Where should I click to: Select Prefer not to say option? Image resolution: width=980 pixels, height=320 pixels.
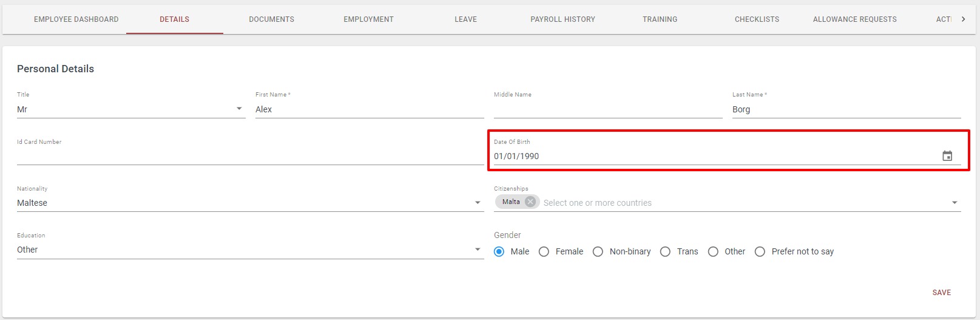(760, 251)
